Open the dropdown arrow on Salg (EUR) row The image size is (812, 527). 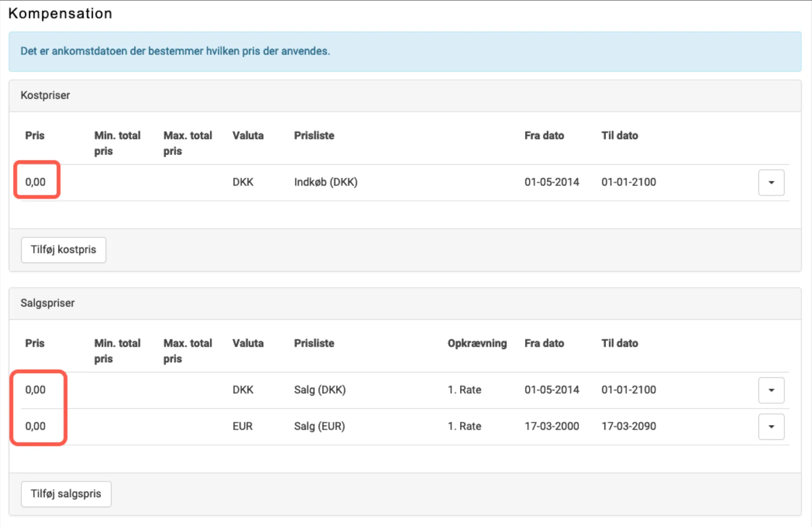pos(771,426)
